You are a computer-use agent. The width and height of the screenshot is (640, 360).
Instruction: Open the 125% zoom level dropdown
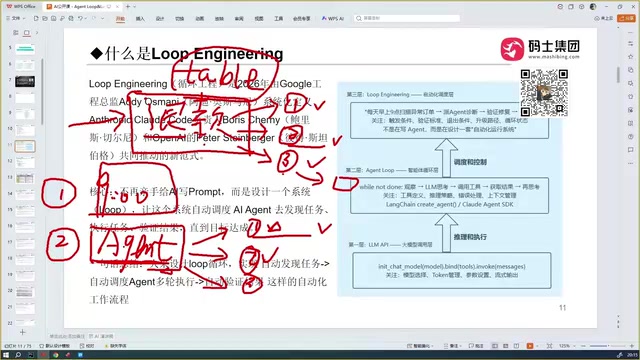[566, 346]
